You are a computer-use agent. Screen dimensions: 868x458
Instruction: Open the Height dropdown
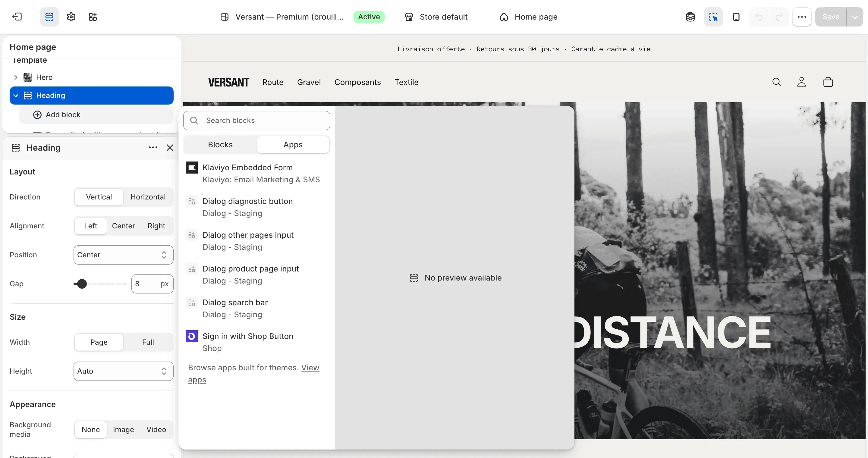pos(123,371)
